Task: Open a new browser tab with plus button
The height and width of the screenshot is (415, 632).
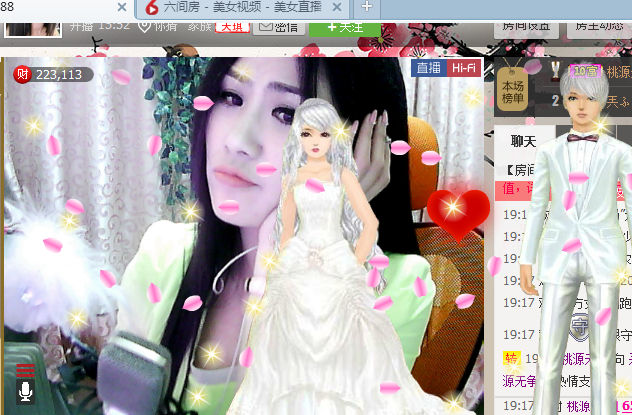Action: [x=367, y=6]
